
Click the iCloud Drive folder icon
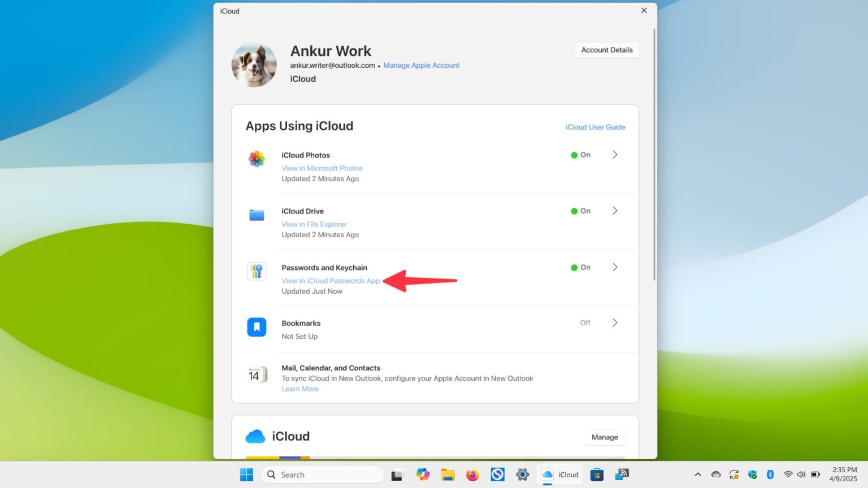[x=257, y=215]
